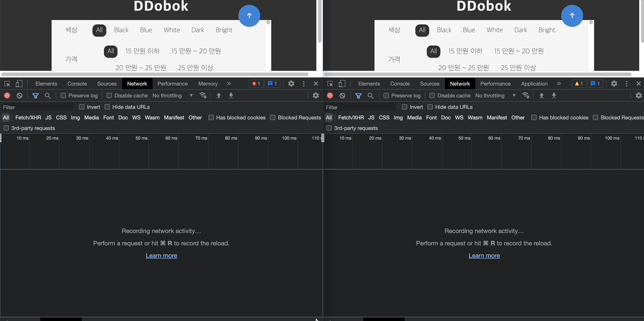This screenshot has width=644, height=321.
Task: Open the three-dot DevTools menu
Action: [304, 84]
